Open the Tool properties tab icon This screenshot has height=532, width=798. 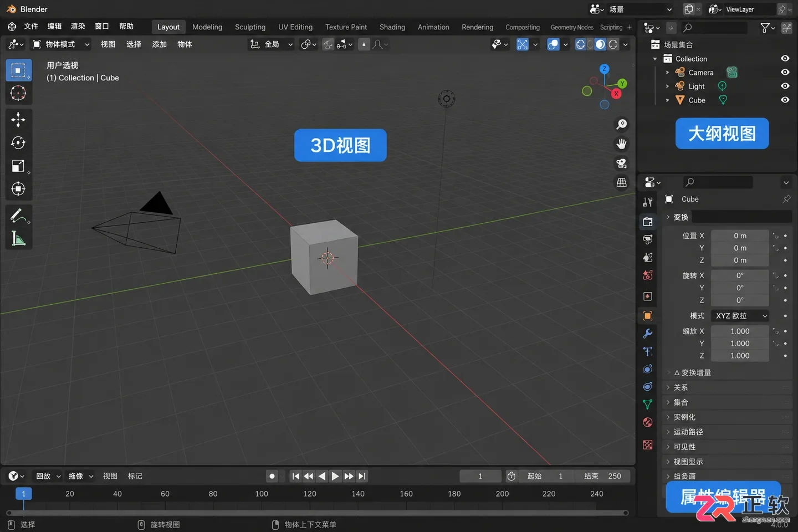tap(647, 202)
